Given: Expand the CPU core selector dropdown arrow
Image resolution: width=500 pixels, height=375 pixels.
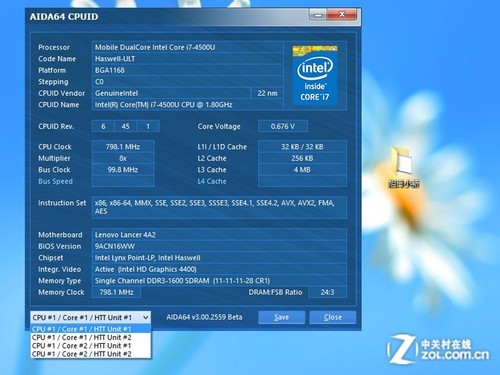Looking at the screenshot, I should point(145,318).
